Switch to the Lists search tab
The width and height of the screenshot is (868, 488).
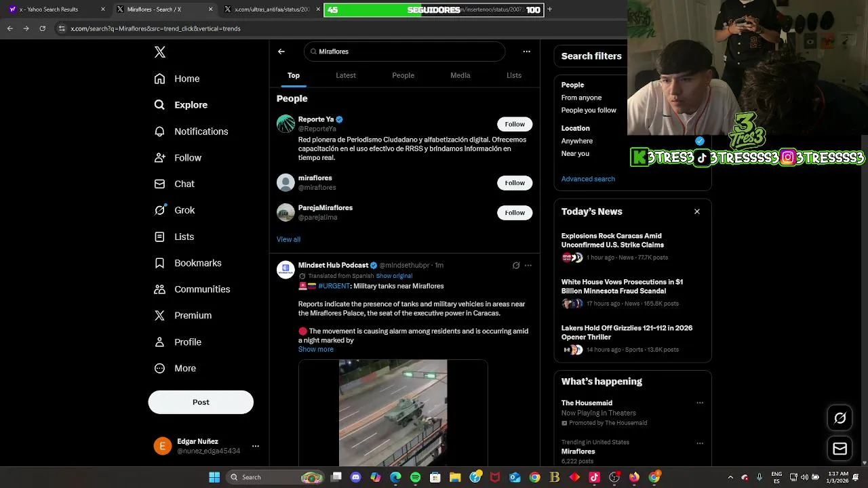click(514, 75)
